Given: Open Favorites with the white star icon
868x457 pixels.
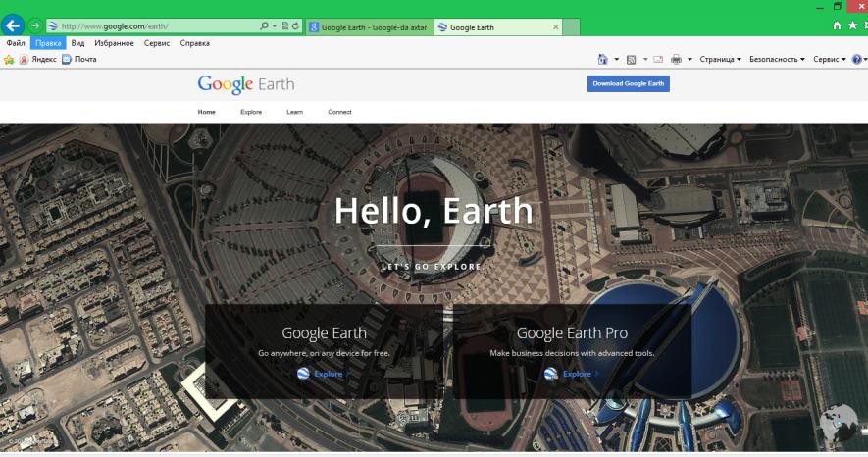Looking at the screenshot, I should [x=853, y=25].
